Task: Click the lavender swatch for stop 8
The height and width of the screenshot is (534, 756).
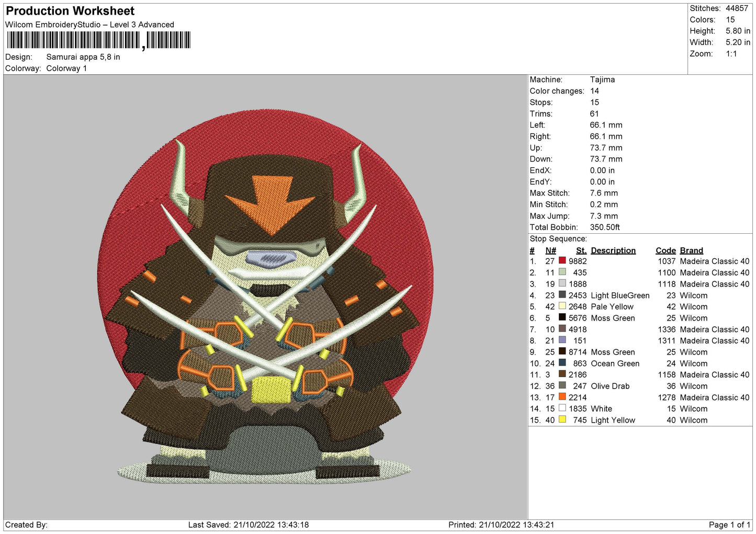Action: [x=562, y=340]
